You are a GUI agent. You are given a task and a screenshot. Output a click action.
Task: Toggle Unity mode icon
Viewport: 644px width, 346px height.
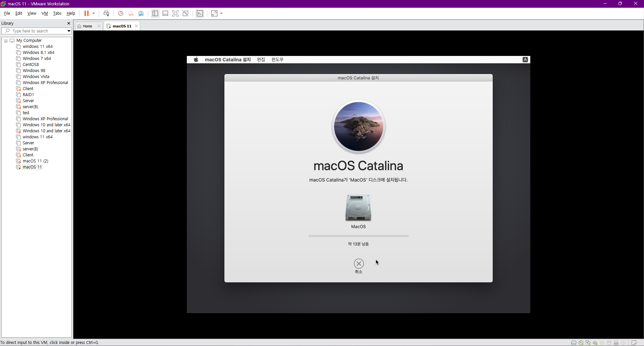185,13
